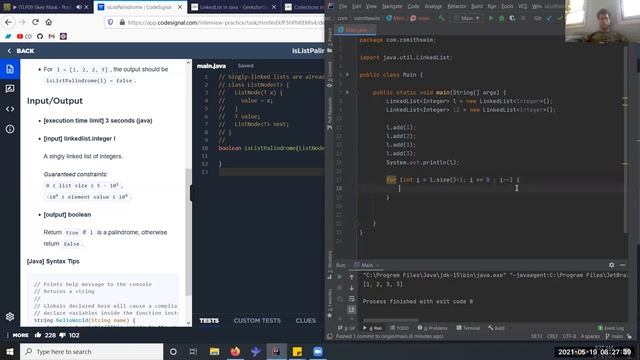The width and height of the screenshot is (640, 360).
Task: Open the second CodeSignal sidebar icon
Action: point(10,89)
